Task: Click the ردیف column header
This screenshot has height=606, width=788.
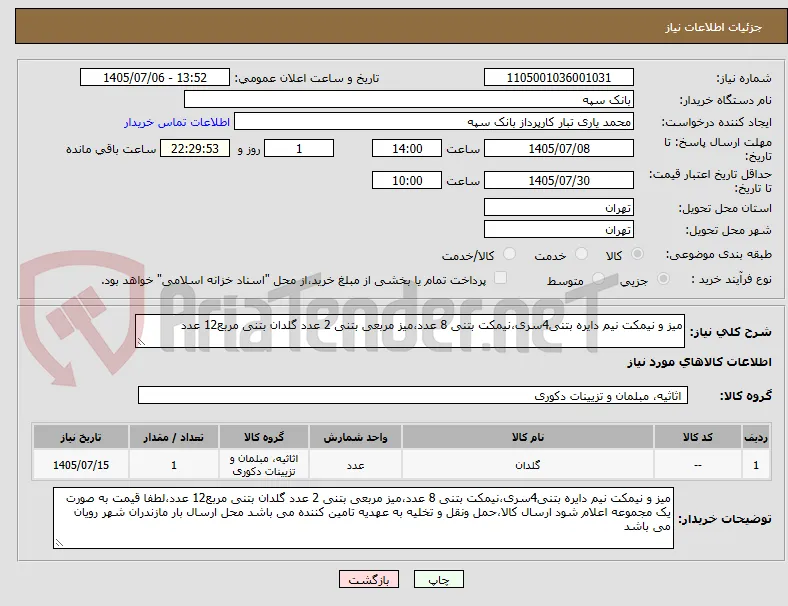Action: (x=755, y=437)
